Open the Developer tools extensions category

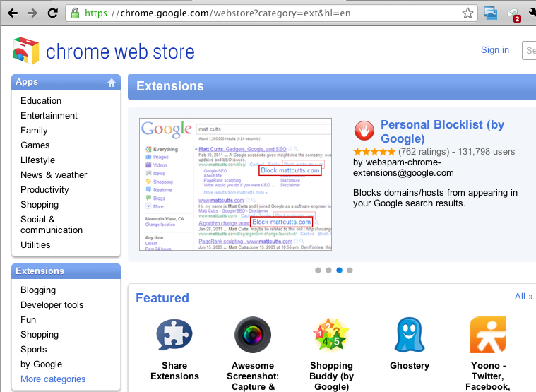(x=52, y=305)
